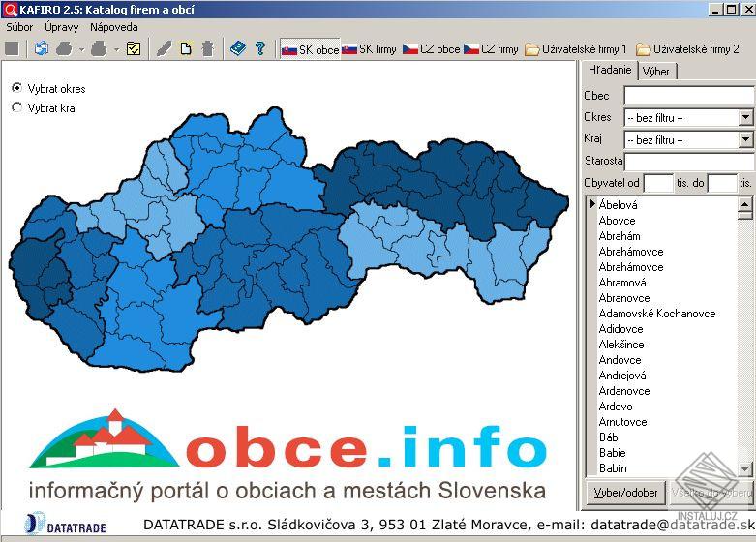The height and width of the screenshot is (542, 756).
Task: Click the blue question mark icon
Action: (x=260, y=48)
